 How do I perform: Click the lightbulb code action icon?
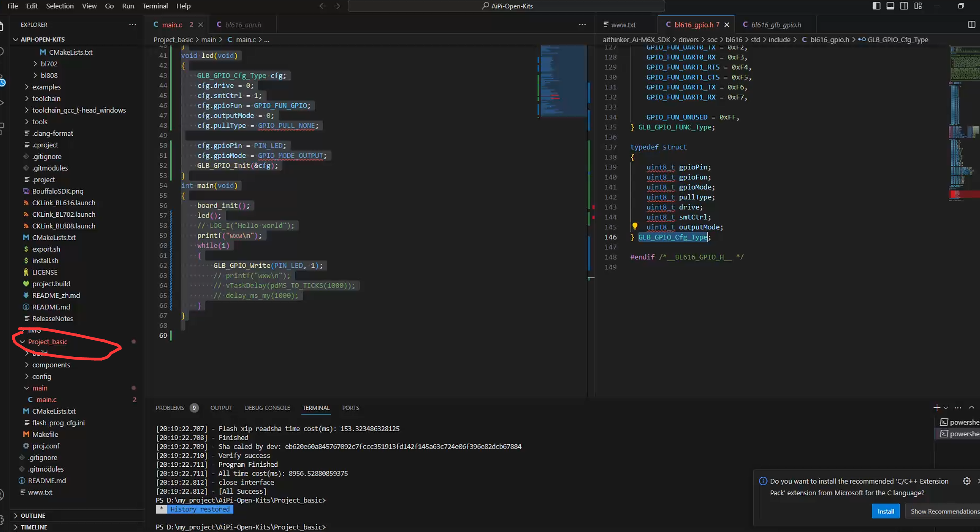(635, 226)
